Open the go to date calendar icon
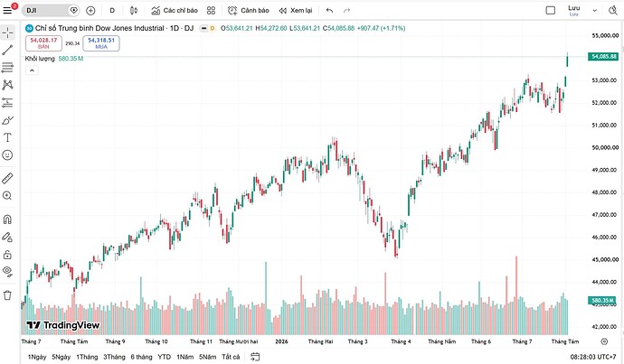624x364 pixels. tap(255, 357)
